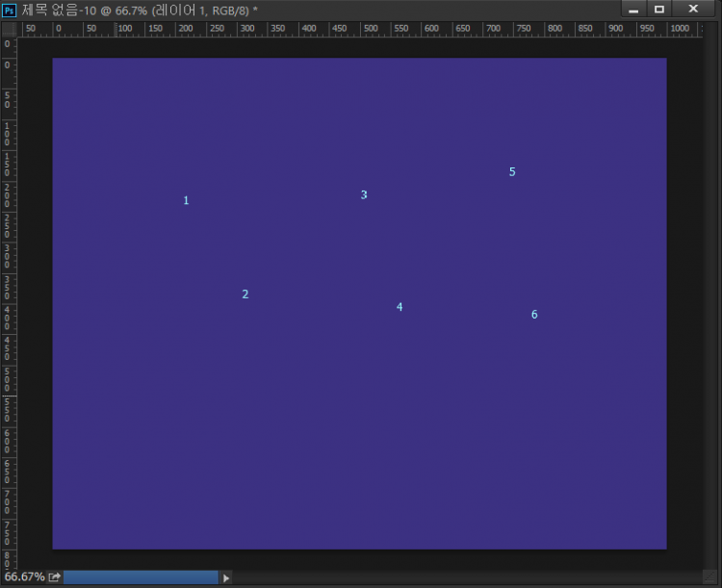722x588 pixels.
Task: Click the 0 mark on horizontal ruler
Action: coord(59,30)
